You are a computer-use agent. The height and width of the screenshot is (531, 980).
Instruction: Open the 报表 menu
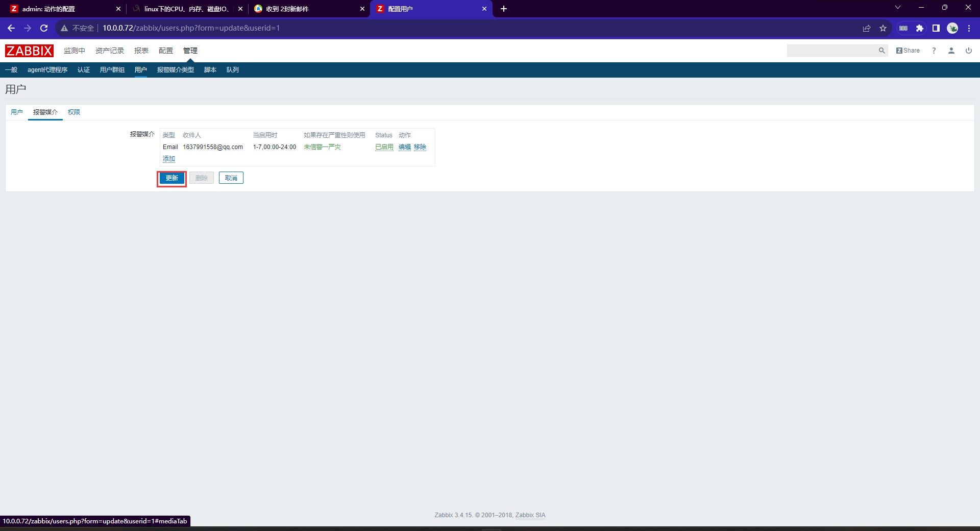pos(141,51)
